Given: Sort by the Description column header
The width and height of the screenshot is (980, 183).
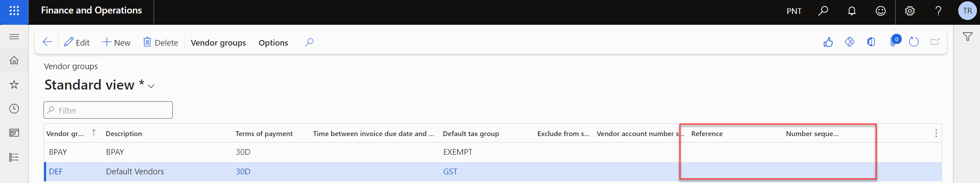Looking at the screenshot, I should pyautogui.click(x=124, y=133).
